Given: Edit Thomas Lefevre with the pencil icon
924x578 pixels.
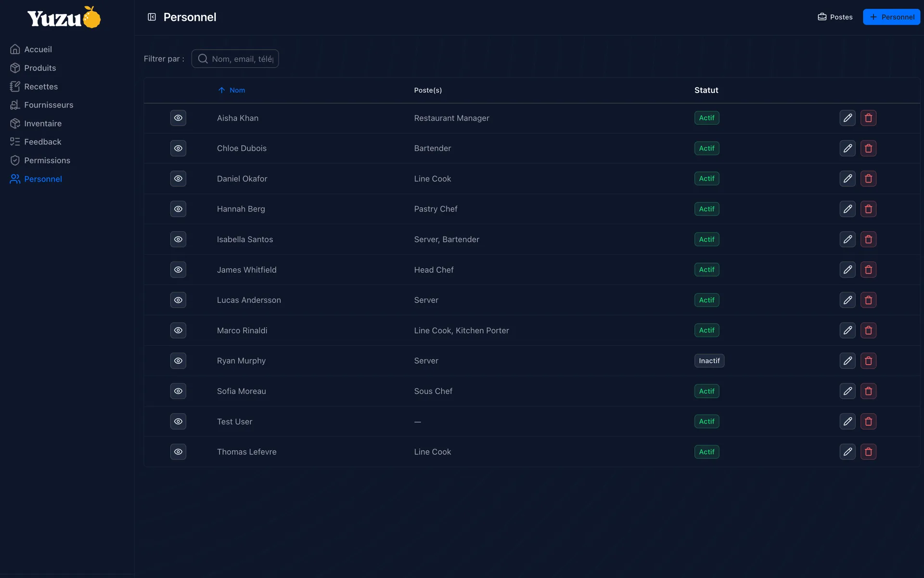Looking at the screenshot, I should pos(847,452).
